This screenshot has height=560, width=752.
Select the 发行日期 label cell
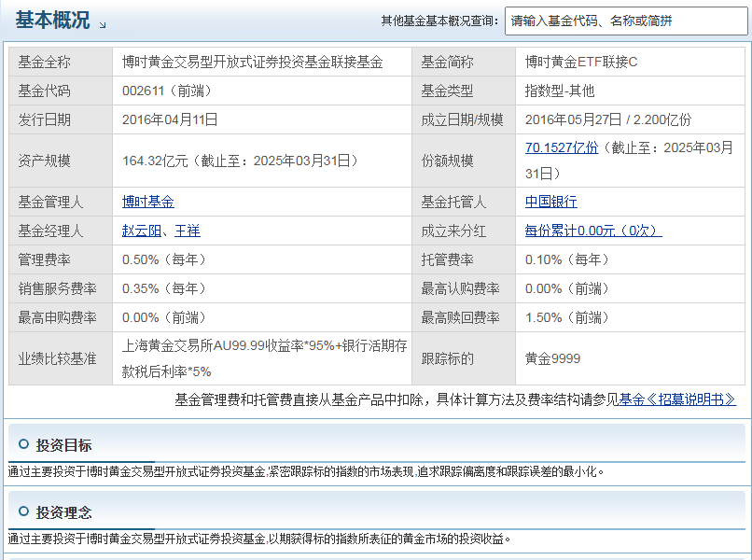[x=61, y=119]
